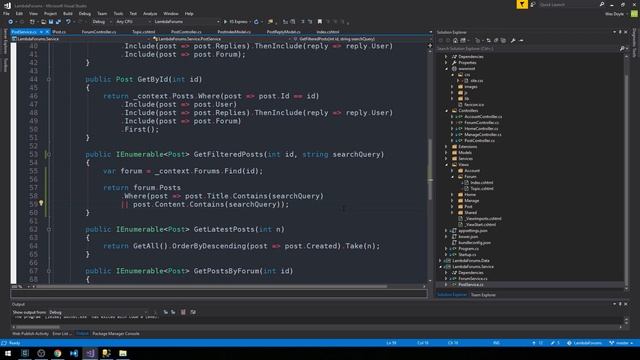
Task: Click the master git branch indicator in status bar
Action: click(621, 343)
